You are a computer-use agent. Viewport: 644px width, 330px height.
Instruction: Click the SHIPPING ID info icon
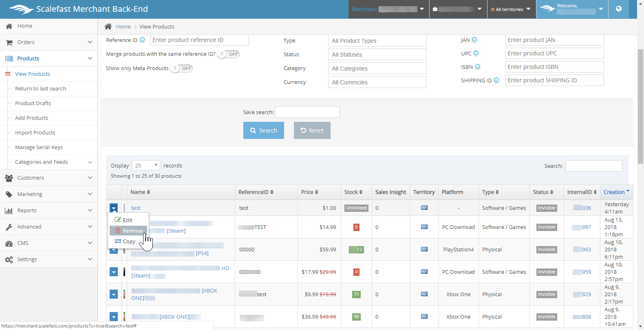[x=496, y=80]
